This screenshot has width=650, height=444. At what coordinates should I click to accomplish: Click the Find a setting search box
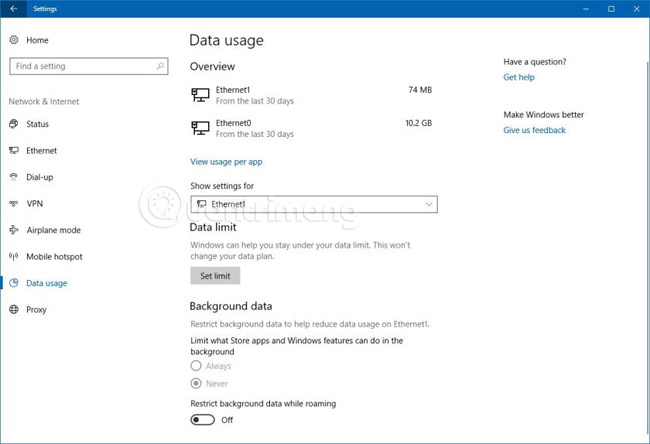pyautogui.click(x=82, y=66)
